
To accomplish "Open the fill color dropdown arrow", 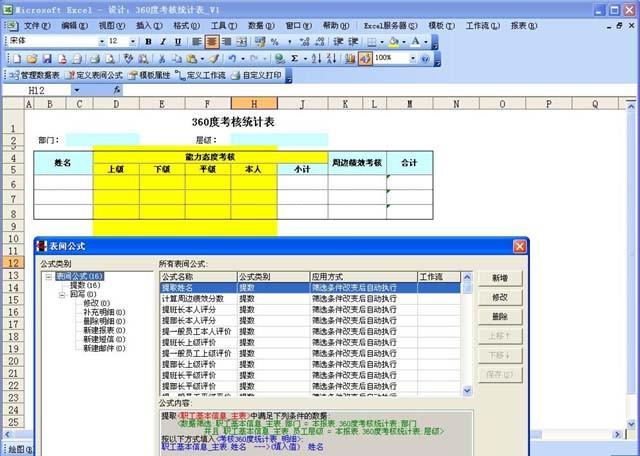I will tap(404, 42).
